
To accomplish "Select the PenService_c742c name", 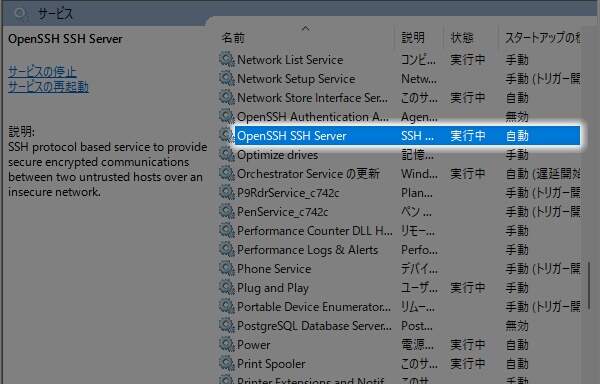I will click(282, 212).
